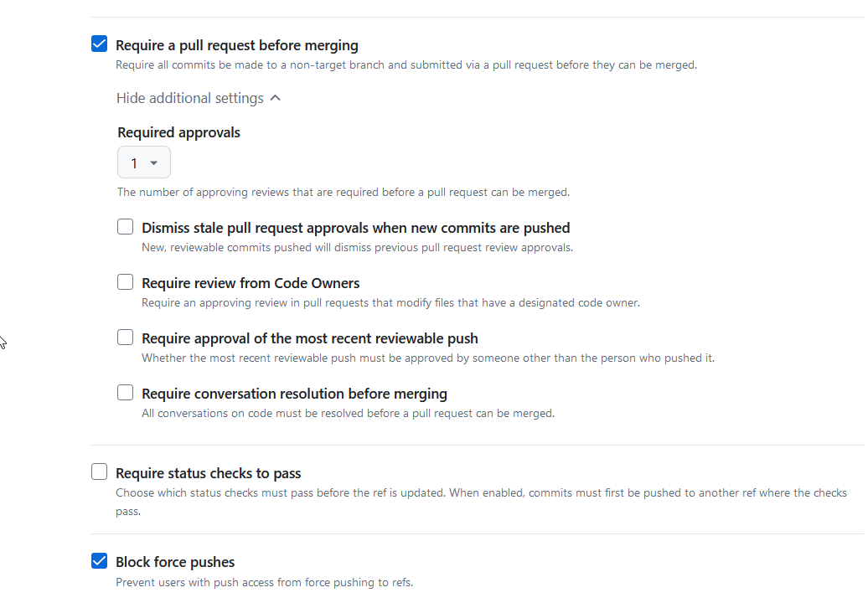Click the 'Require approval of the most recent reviewable push' label
This screenshot has width=868, height=603.
click(310, 338)
